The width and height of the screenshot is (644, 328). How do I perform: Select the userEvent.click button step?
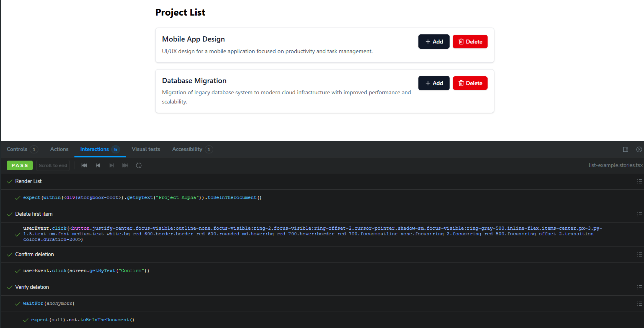pos(322,234)
